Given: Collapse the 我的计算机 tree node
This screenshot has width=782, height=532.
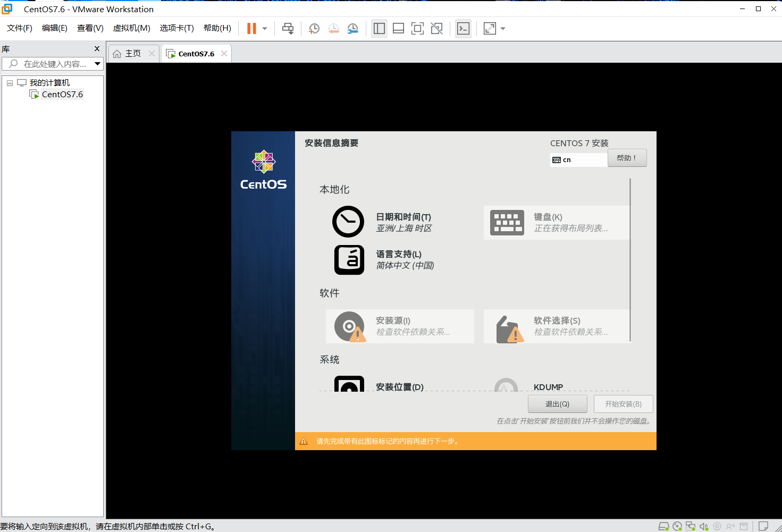Looking at the screenshot, I should (10, 83).
